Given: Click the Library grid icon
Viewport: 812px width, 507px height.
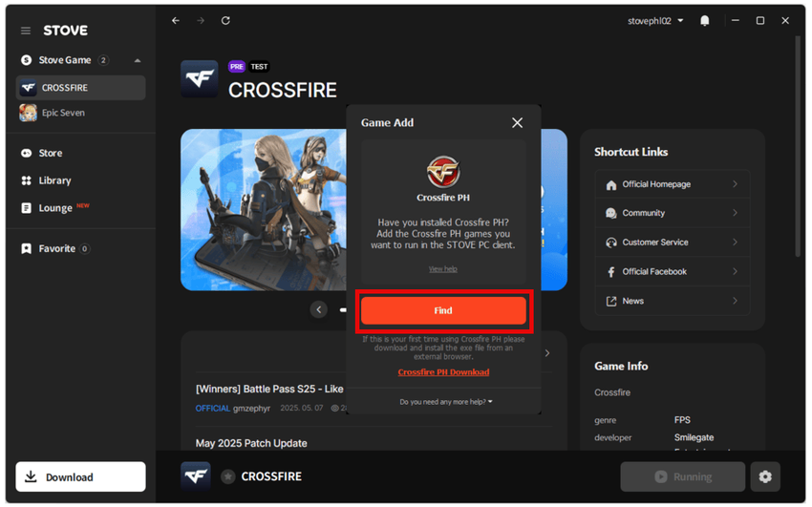Looking at the screenshot, I should [x=26, y=180].
